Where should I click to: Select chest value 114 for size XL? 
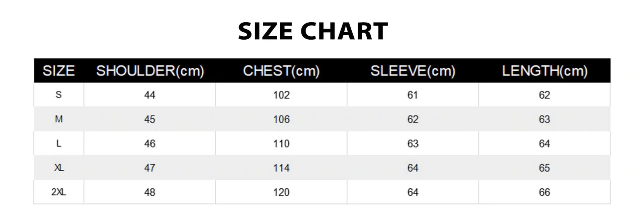tap(281, 168)
